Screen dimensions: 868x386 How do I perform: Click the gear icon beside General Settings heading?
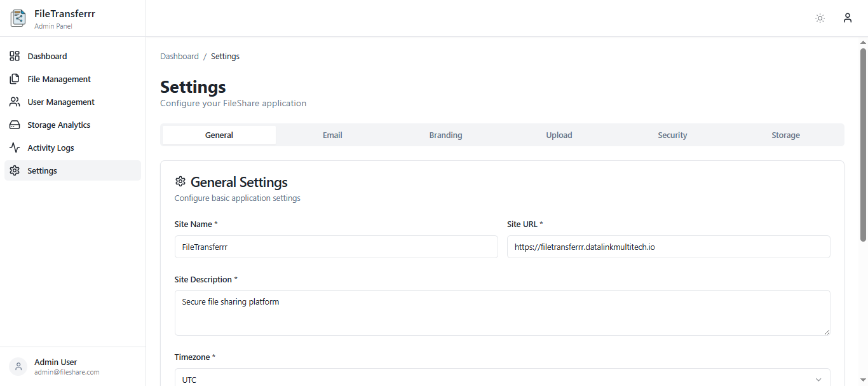coord(180,181)
